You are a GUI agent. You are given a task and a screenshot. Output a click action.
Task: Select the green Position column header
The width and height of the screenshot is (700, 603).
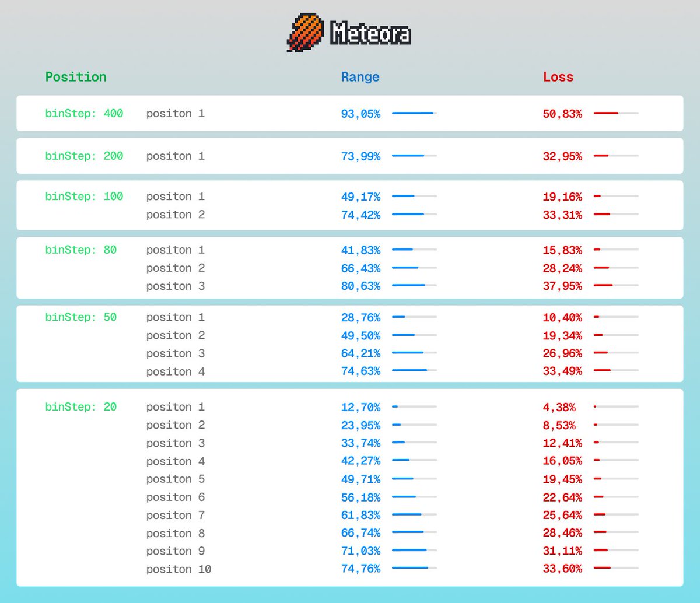pos(76,77)
